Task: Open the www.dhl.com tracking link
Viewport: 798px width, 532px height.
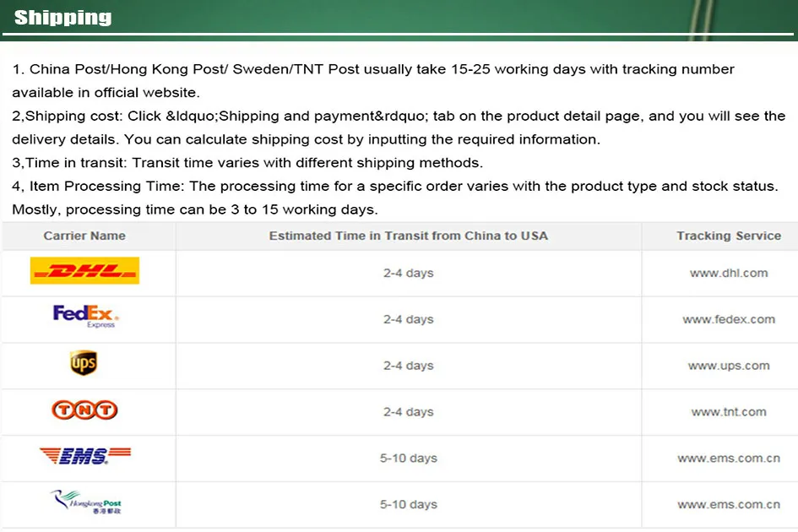Action: click(x=729, y=273)
